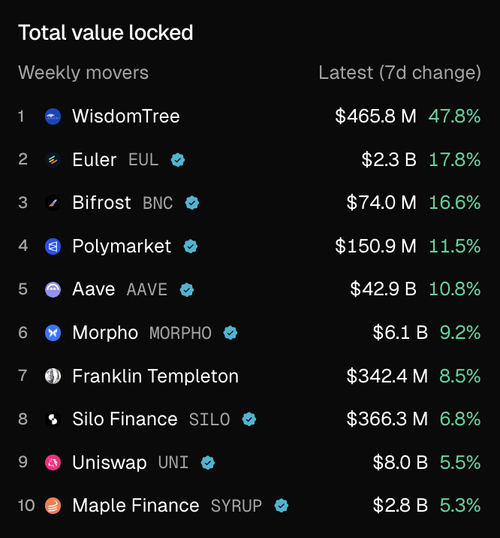Screen dimensions: 500x538
Task: Click the Silo Finance logo icon
Action: (53, 419)
